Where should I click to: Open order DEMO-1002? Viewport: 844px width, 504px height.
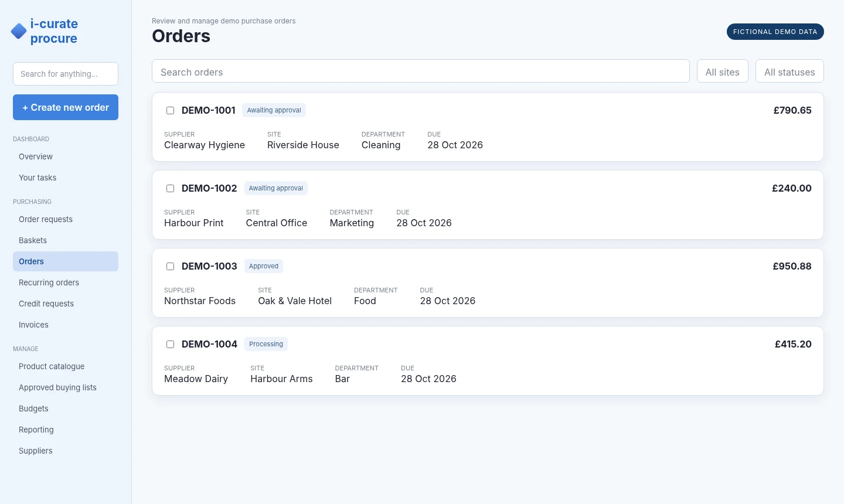pos(209,188)
